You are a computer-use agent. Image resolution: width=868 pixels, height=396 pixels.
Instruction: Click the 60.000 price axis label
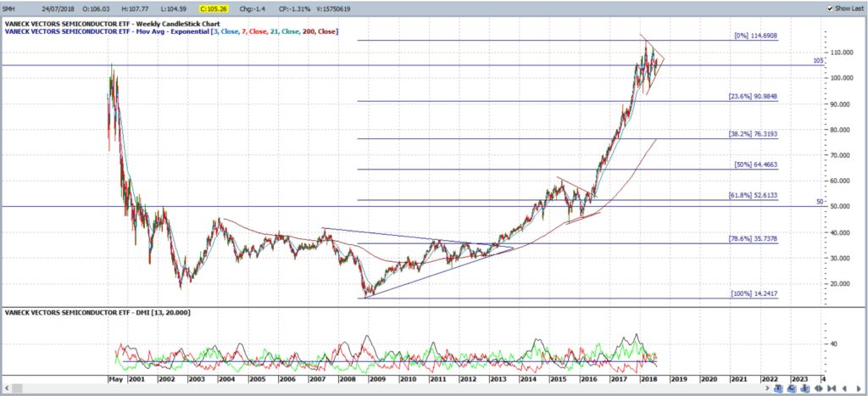pyautogui.click(x=842, y=181)
